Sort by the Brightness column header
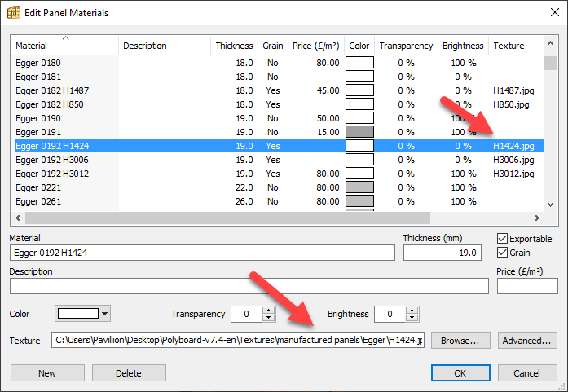Viewport: 568px width, 392px height. [x=463, y=46]
